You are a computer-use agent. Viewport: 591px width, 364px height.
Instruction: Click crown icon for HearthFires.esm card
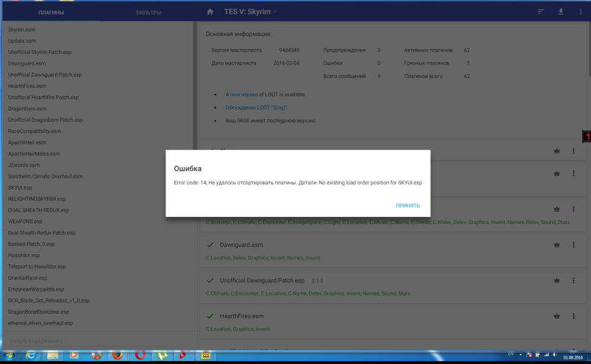pyautogui.click(x=557, y=316)
